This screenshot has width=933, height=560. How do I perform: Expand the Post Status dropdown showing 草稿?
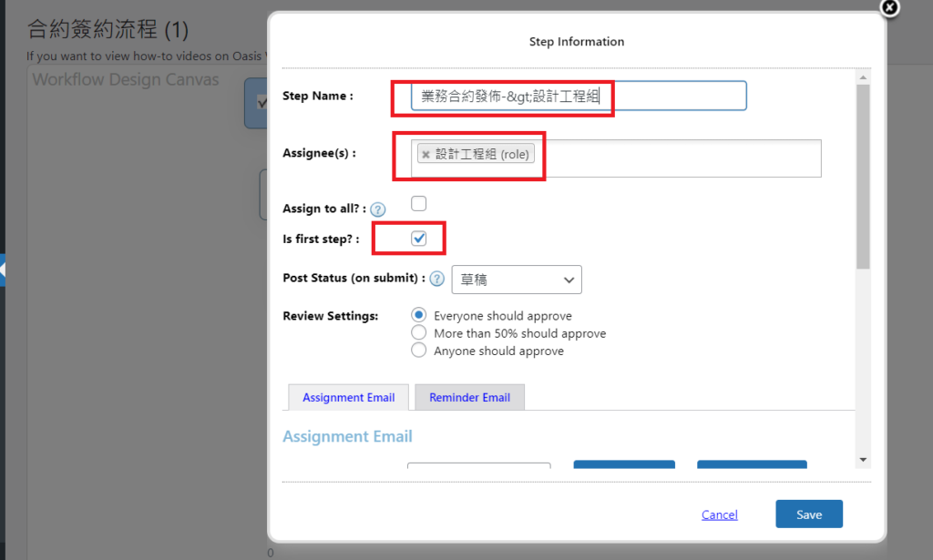(x=517, y=280)
